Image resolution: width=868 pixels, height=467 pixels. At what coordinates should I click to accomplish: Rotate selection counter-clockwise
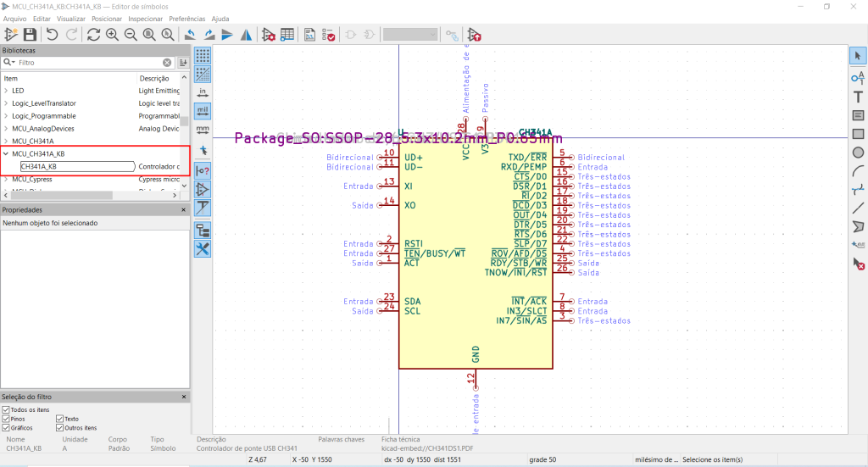[x=190, y=35]
